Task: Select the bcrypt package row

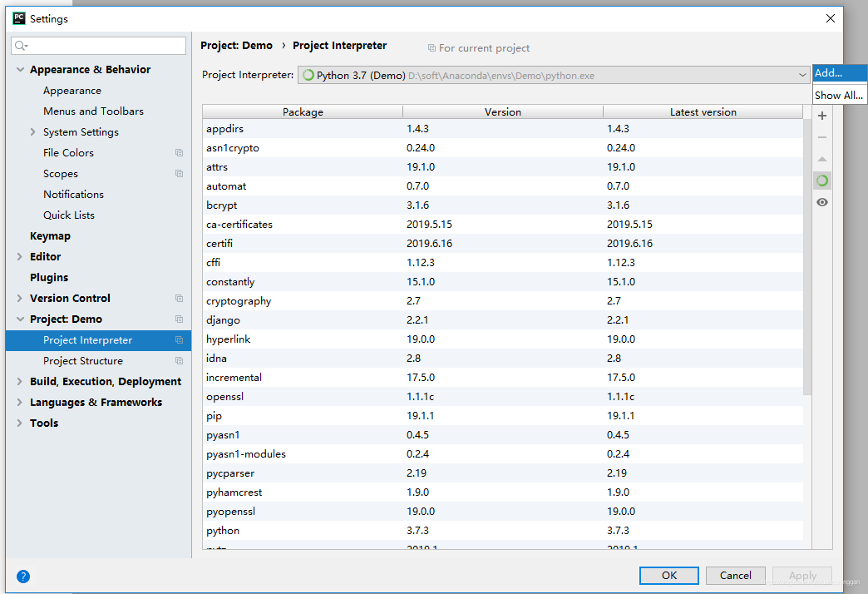Action: [x=503, y=205]
